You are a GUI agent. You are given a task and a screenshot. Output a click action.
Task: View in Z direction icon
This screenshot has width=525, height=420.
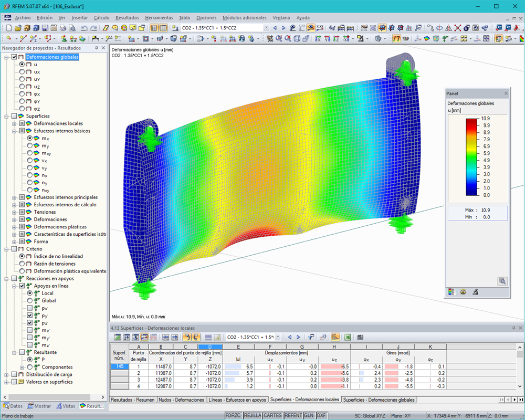(336, 39)
